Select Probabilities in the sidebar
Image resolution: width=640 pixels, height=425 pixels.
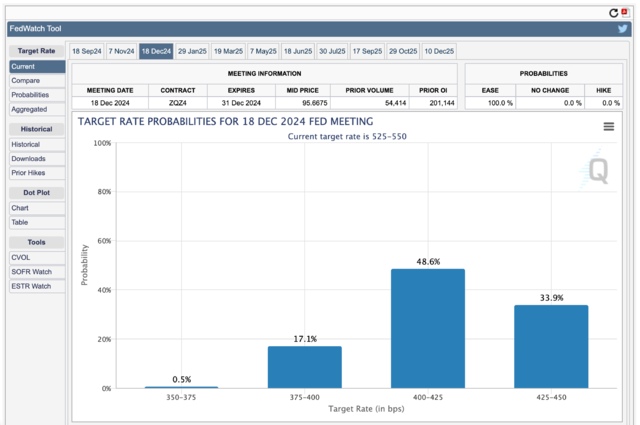[30, 95]
